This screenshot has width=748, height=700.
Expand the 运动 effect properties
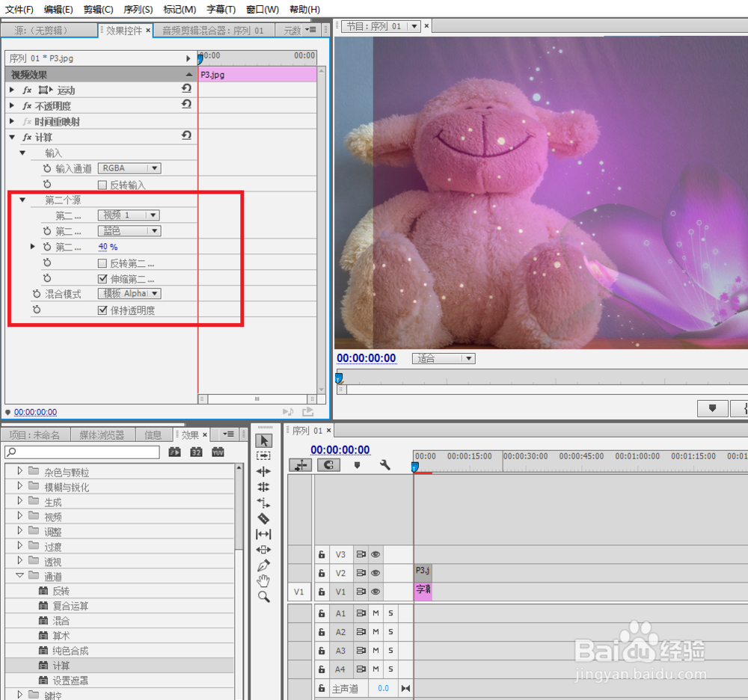tap(12, 90)
